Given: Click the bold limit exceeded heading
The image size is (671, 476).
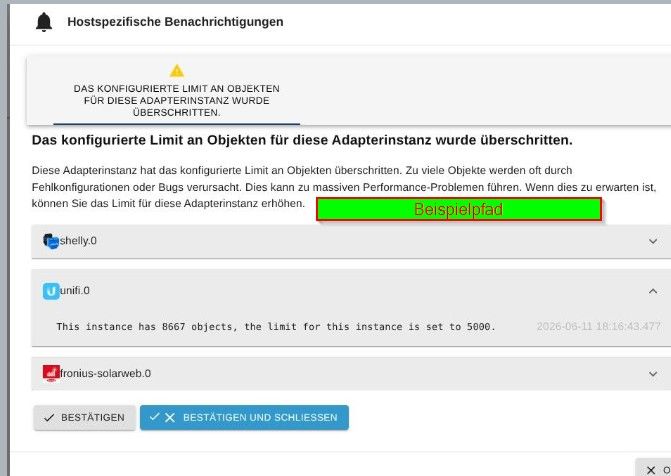Looking at the screenshot, I should (302, 140).
